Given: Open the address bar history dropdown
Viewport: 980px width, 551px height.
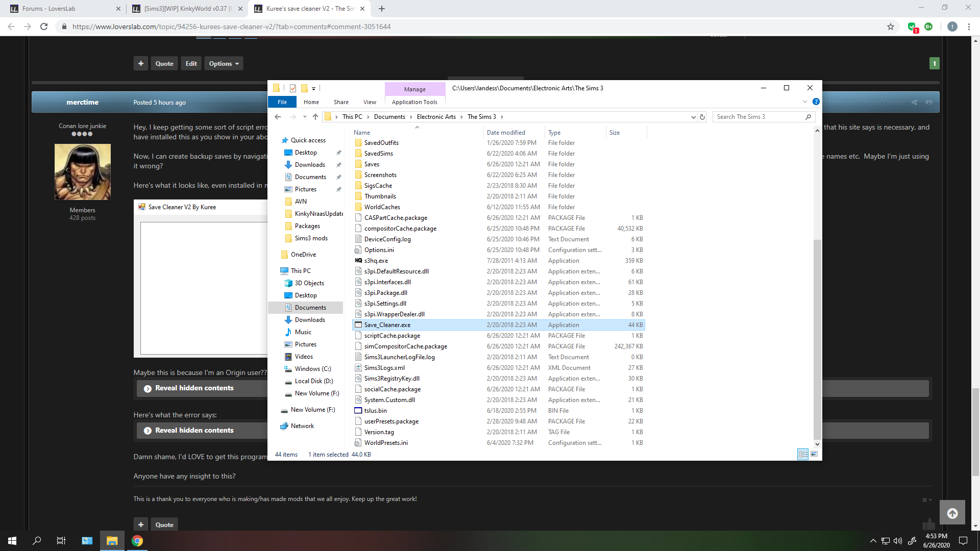Looking at the screenshot, I should coord(693,117).
